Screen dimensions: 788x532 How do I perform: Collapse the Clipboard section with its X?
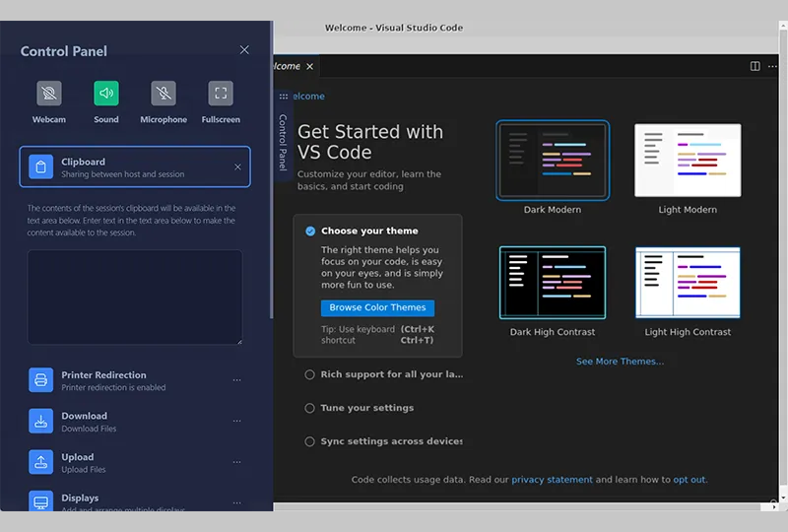pos(237,166)
